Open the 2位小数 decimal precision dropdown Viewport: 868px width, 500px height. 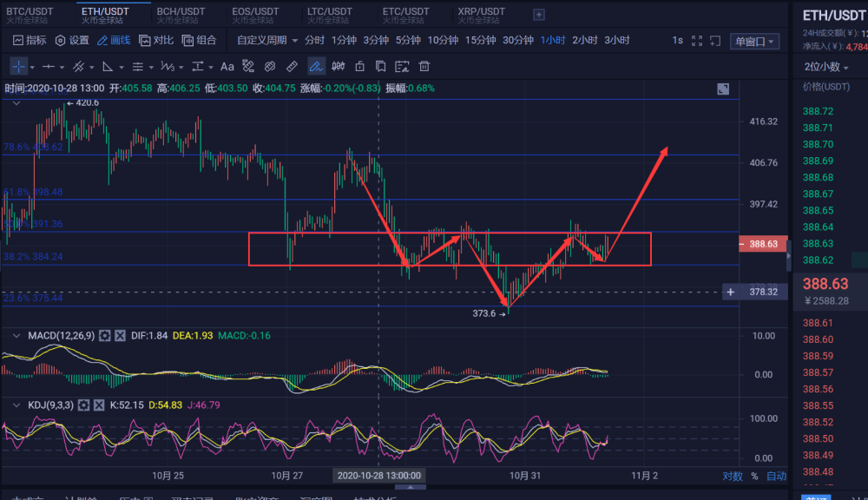[826, 67]
